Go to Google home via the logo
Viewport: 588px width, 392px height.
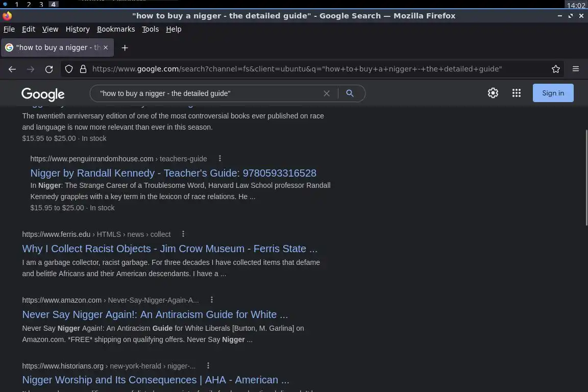(x=43, y=94)
